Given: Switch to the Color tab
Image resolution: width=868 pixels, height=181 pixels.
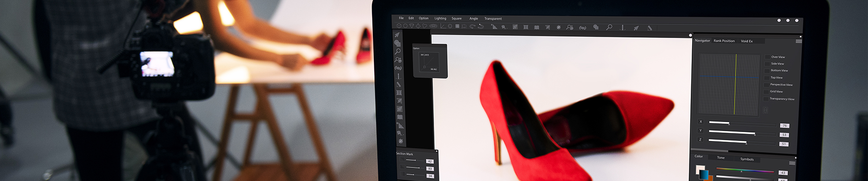Looking at the screenshot, I should pyautogui.click(x=698, y=156).
